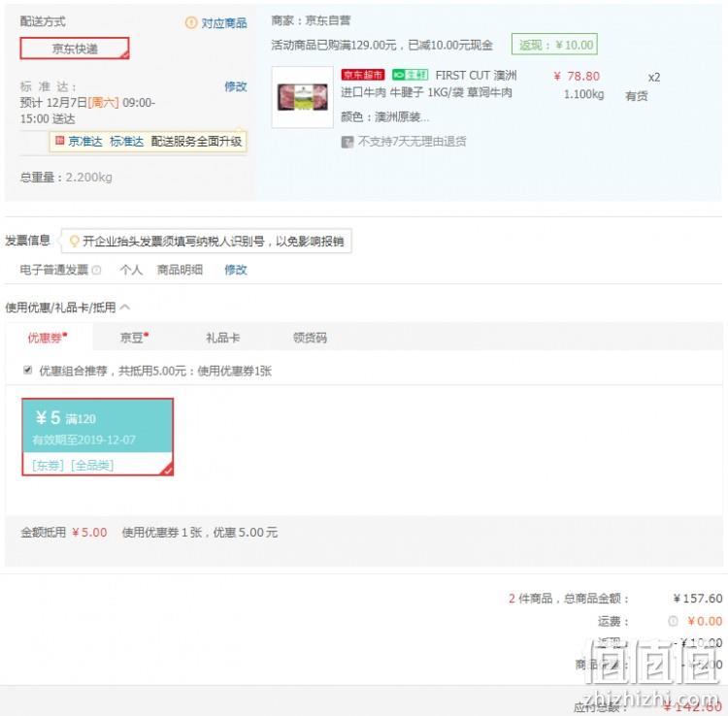Click the ¥78.80 product price
The image size is (728, 716).
tap(577, 76)
